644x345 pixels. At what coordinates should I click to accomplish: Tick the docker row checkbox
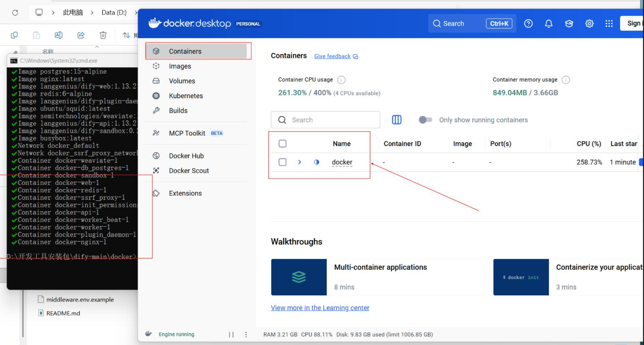tap(282, 162)
